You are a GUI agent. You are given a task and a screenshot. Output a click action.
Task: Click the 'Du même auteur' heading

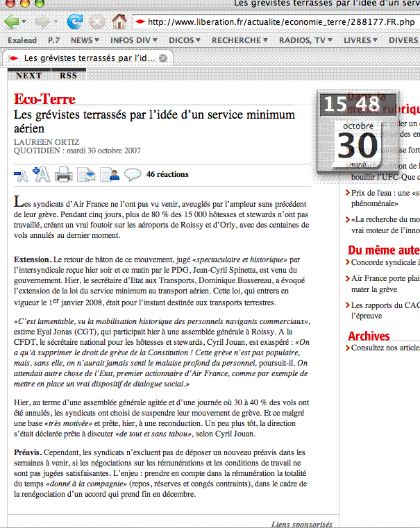tap(384, 250)
